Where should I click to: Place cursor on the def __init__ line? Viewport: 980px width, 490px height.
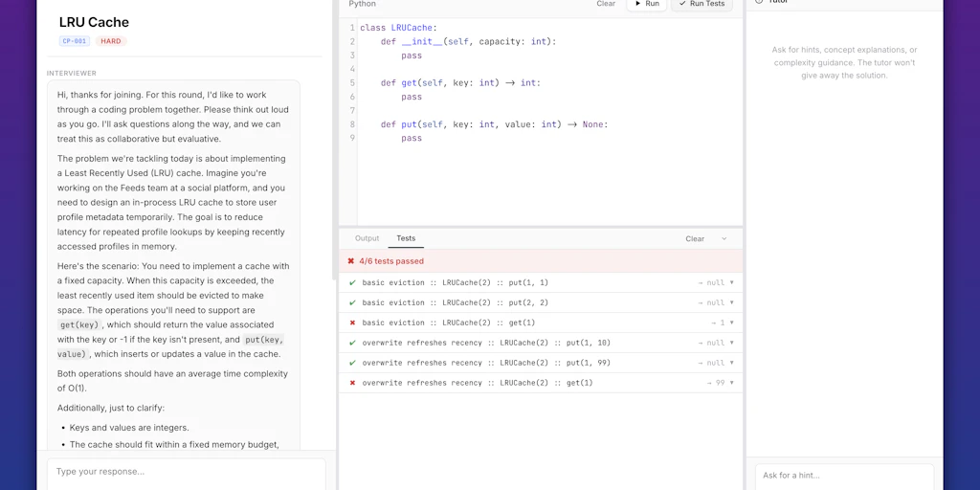coord(468,41)
